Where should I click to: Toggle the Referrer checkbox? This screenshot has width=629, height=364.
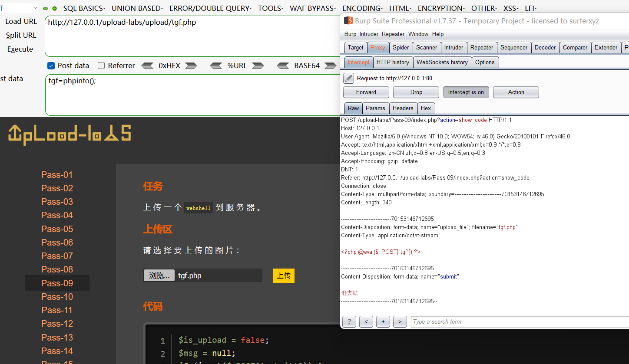pos(101,66)
